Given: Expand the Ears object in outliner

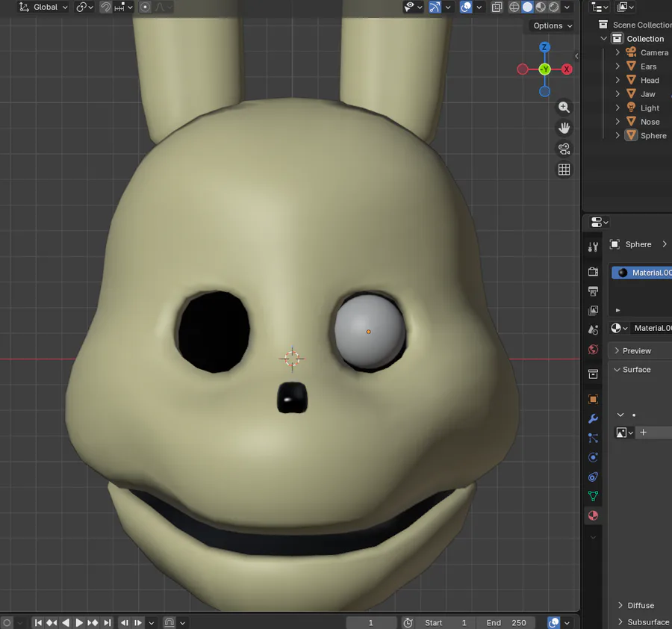Looking at the screenshot, I should coord(617,66).
